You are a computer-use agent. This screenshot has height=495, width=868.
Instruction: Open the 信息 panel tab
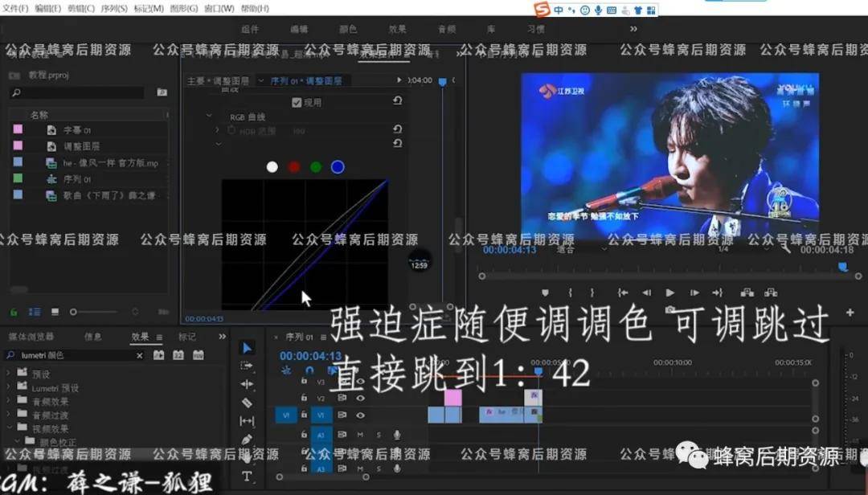[x=93, y=337]
